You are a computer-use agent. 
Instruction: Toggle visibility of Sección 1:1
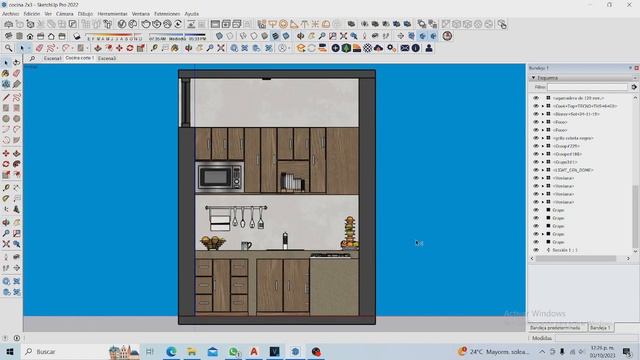coord(536,250)
